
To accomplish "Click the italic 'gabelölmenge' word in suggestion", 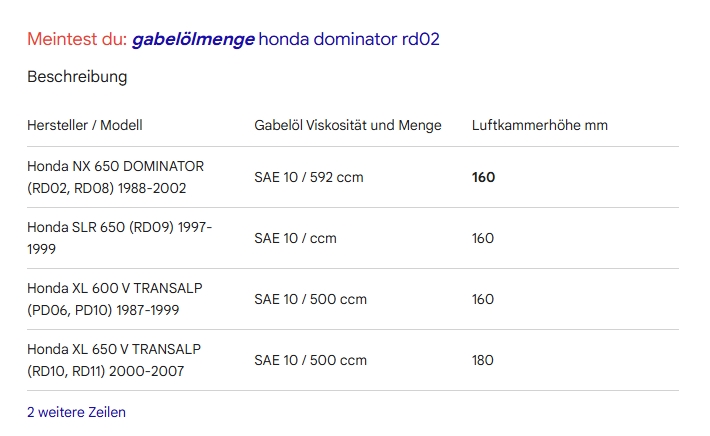I will pos(193,39).
